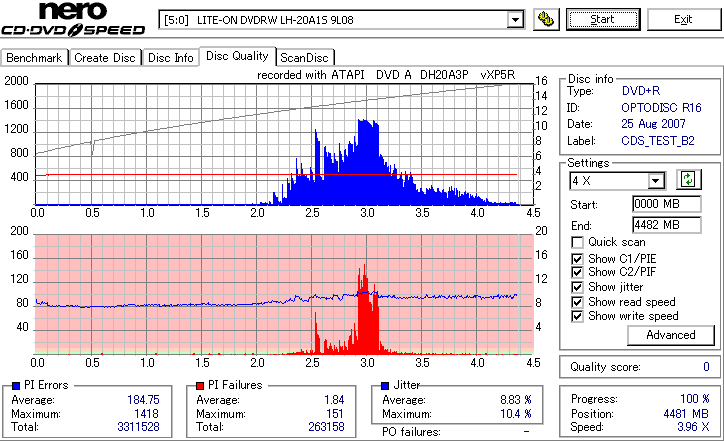Click the End position field 4482 MB
Viewport: 724px width, 441px height.
point(666,225)
